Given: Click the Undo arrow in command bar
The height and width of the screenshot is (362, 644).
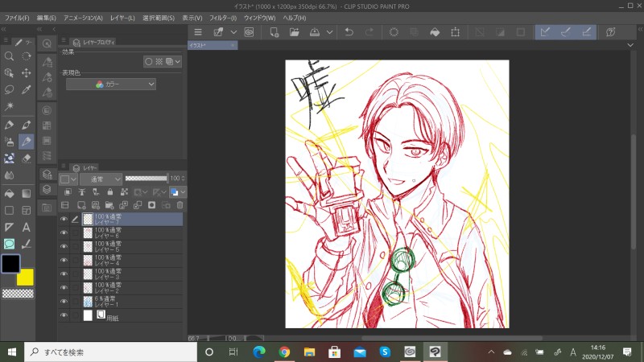Looking at the screenshot, I should [x=349, y=32].
